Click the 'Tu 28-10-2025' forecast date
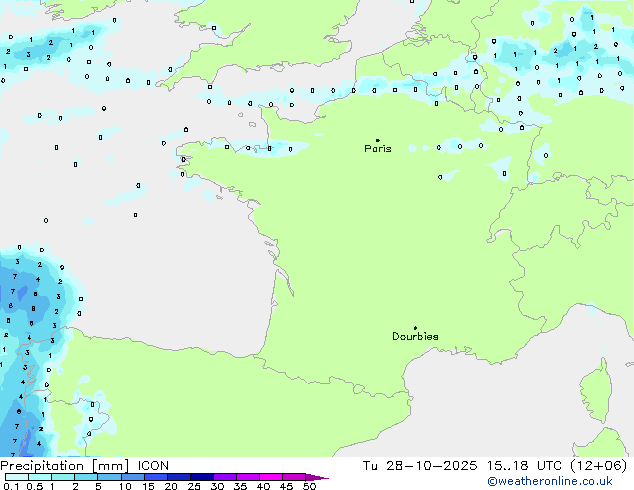The image size is (634, 490). pyautogui.click(x=420, y=466)
